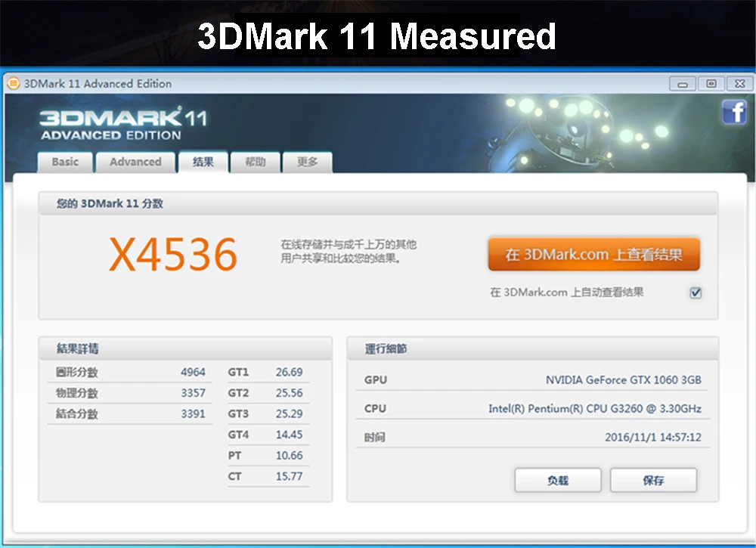Click the 您的 3DMark 11 分数 header
Viewport: 756px width, 548px height.
(110, 203)
